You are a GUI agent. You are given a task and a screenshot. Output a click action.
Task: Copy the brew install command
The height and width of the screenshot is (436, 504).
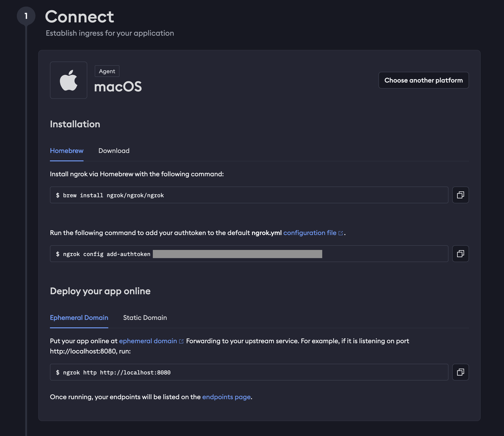(x=460, y=195)
